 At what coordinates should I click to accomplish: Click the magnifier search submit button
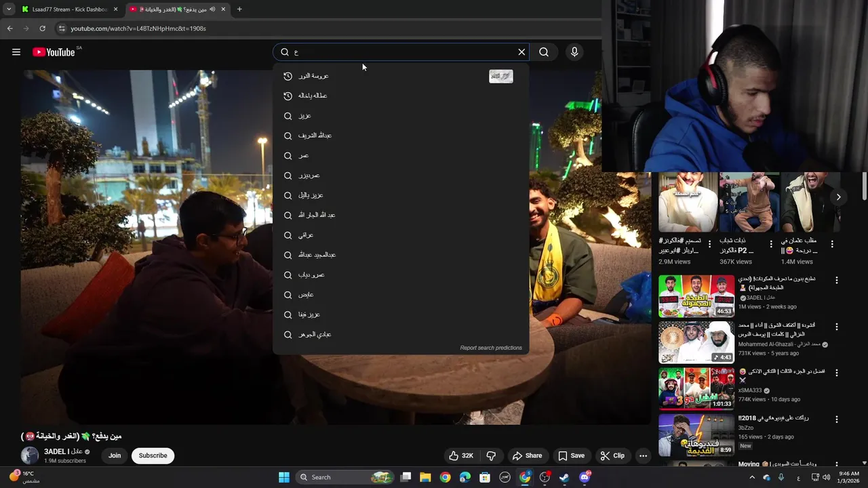point(544,52)
